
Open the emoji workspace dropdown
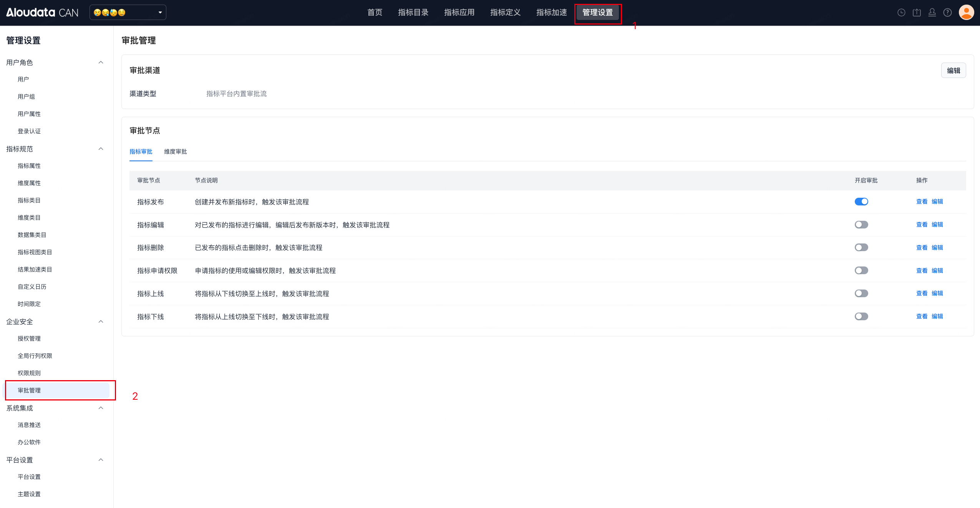pos(128,13)
